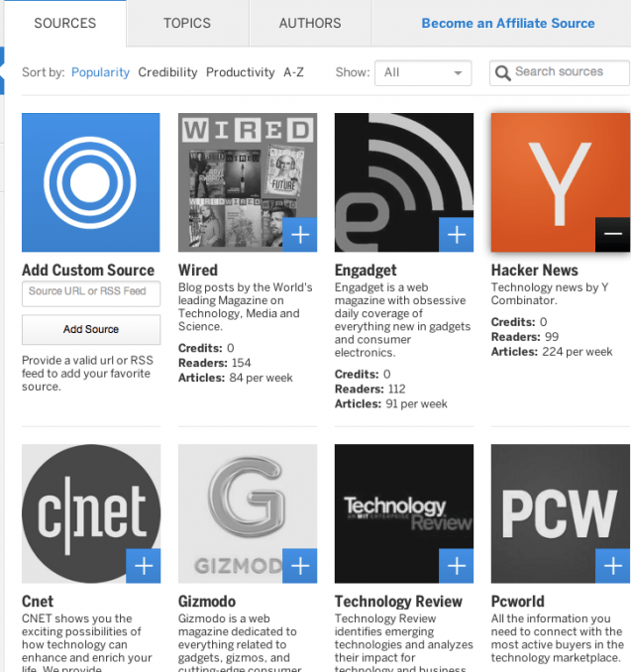631x672 pixels.
Task: Open the Gizmodo title link
Action: tap(207, 602)
